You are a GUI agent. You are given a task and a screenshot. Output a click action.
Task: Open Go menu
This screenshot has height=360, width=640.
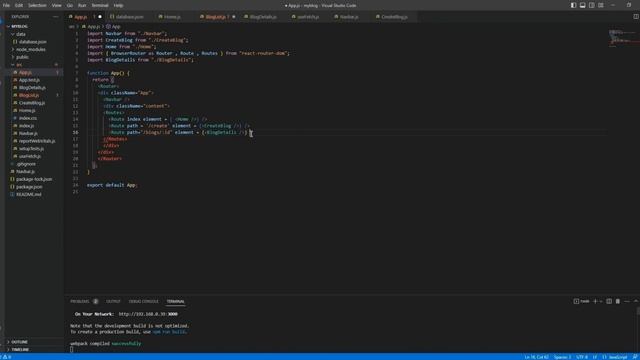[69, 5]
